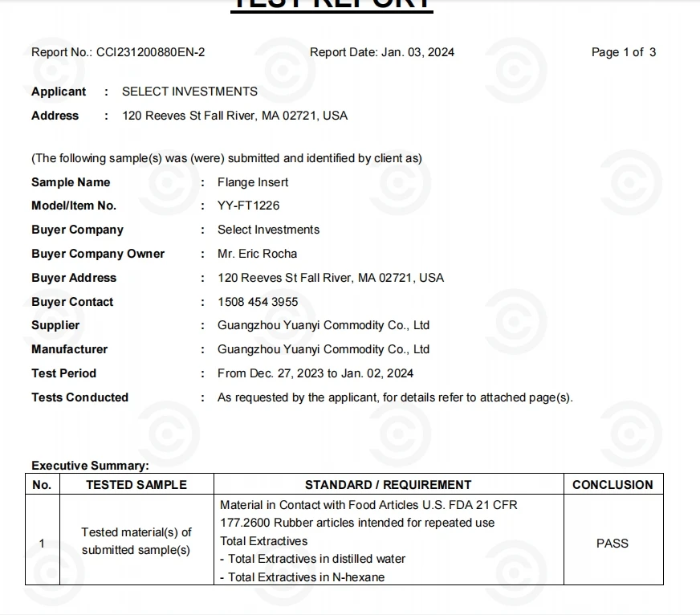Viewport: 700px width, 615px height.
Task: Click the '177.2600 Rubber articles' line
Action: click(357, 523)
